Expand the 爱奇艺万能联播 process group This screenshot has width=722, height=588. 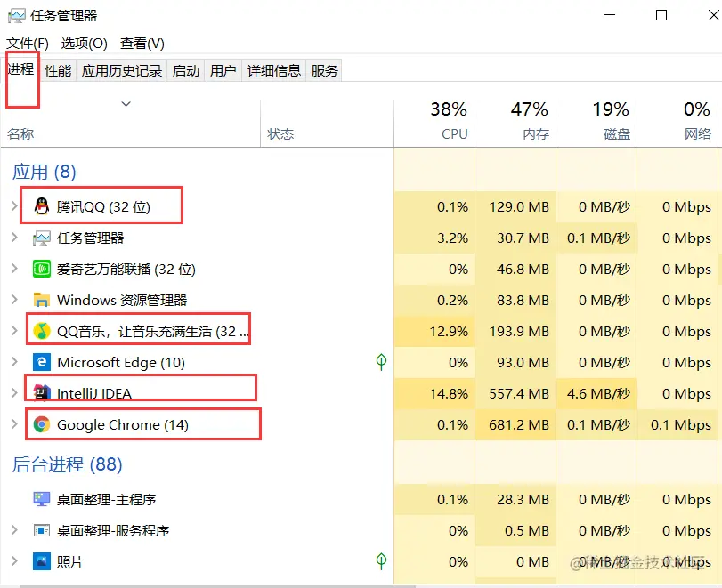coord(15,269)
